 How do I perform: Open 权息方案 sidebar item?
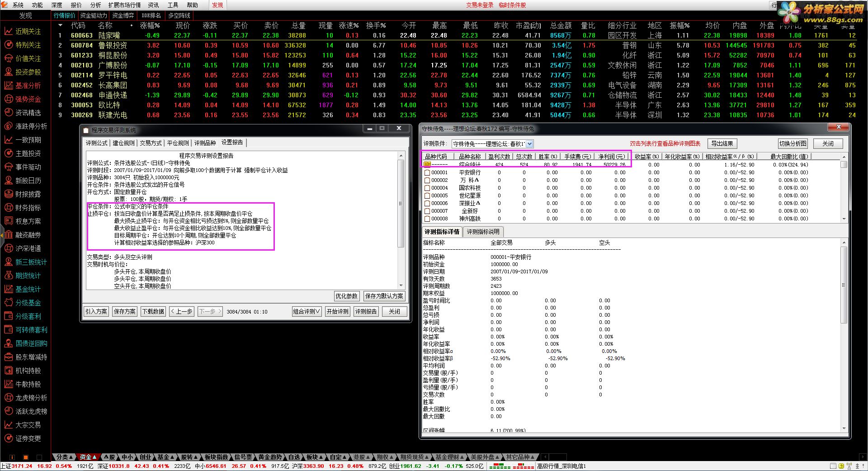point(23,221)
